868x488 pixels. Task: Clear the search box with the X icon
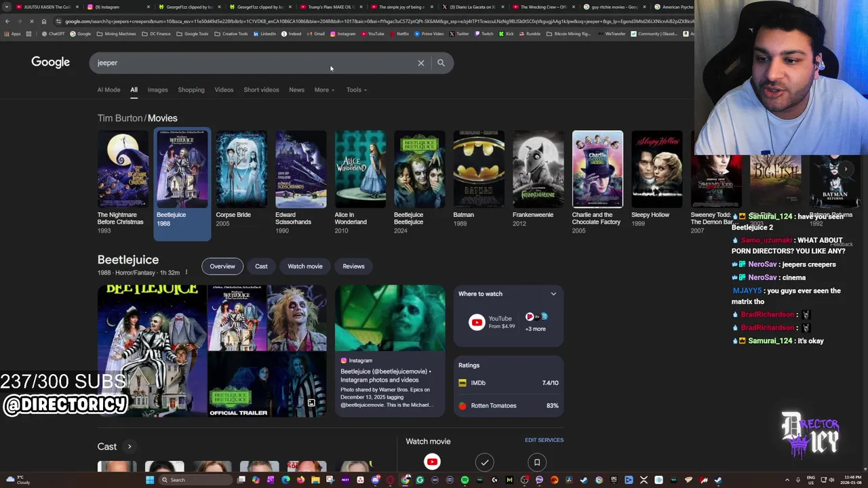[x=421, y=63]
